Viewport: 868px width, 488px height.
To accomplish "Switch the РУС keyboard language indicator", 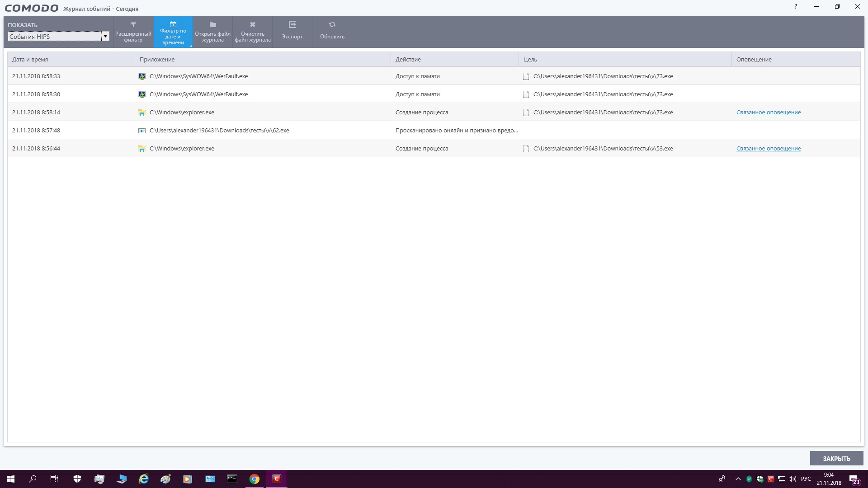I will (x=806, y=479).
